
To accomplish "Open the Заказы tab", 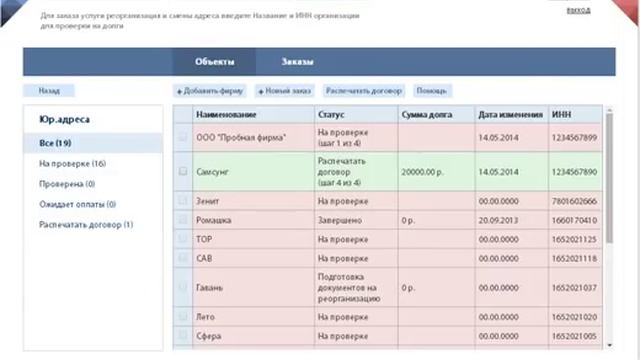I will point(298,62).
